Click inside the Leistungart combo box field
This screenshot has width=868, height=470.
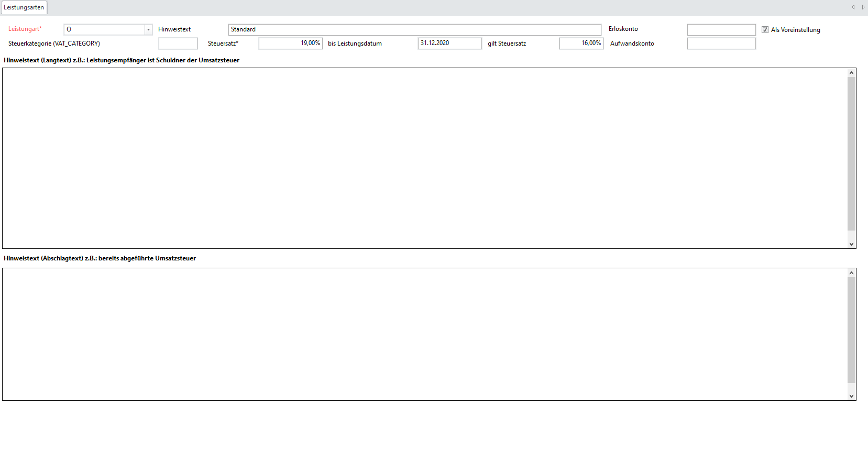point(104,30)
